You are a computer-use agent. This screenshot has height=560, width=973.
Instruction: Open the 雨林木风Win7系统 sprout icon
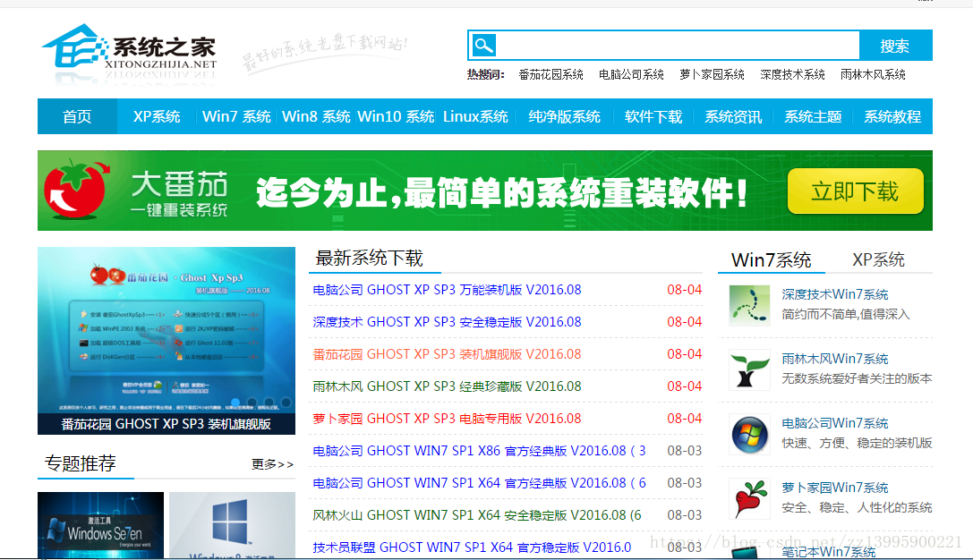(749, 370)
